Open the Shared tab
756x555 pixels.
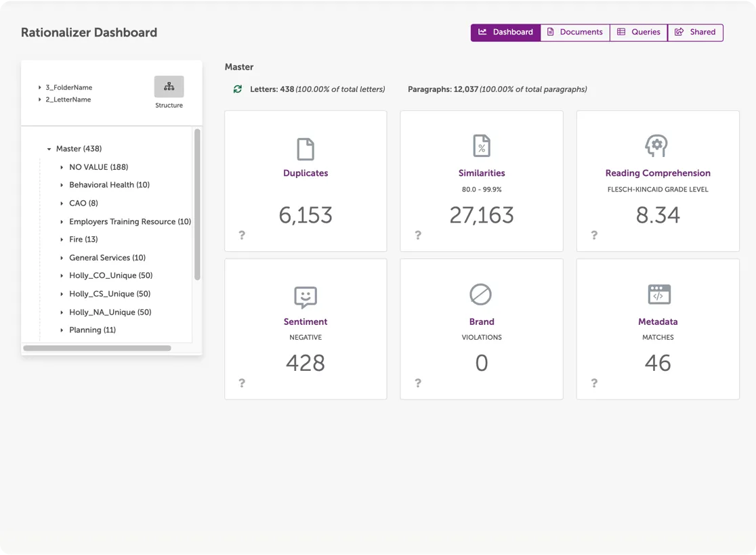tap(695, 32)
